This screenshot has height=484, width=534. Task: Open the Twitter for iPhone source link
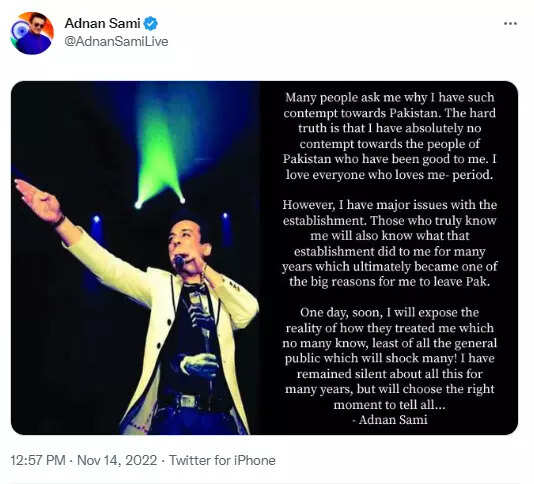point(222,460)
